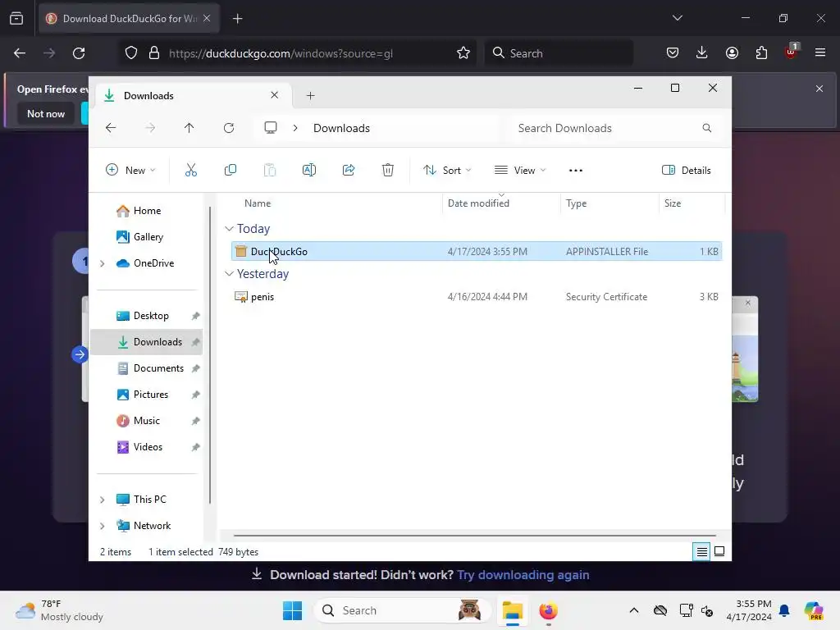The width and height of the screenshot is (840, 630).
Task: Click the PC icon in address bar
Action: (271, 128)
